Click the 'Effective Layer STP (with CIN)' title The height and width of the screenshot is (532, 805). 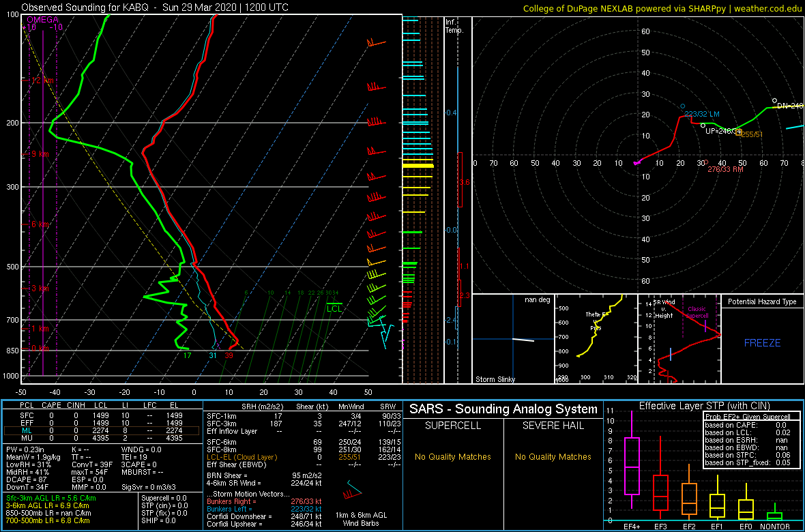point(703,407)
